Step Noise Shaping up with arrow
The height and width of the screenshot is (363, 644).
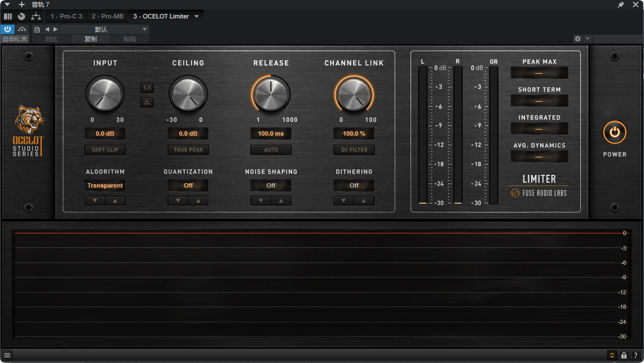pos(281,201)
